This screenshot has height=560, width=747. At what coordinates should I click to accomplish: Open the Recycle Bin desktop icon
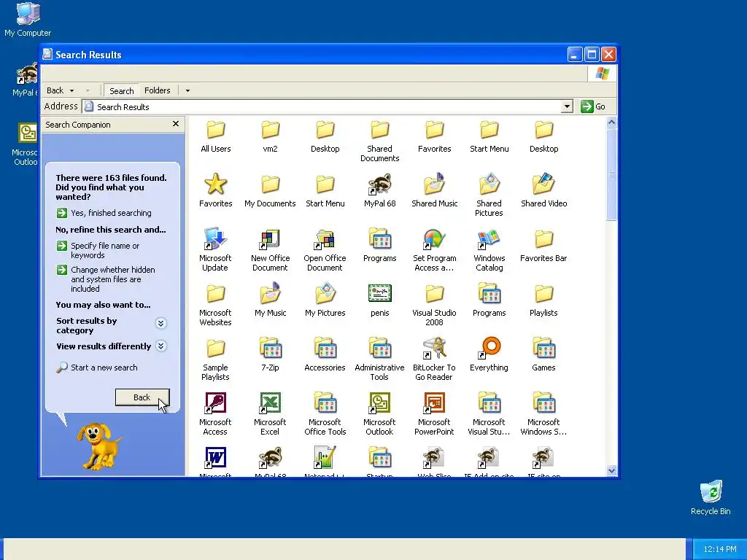[x=711, y=497]
